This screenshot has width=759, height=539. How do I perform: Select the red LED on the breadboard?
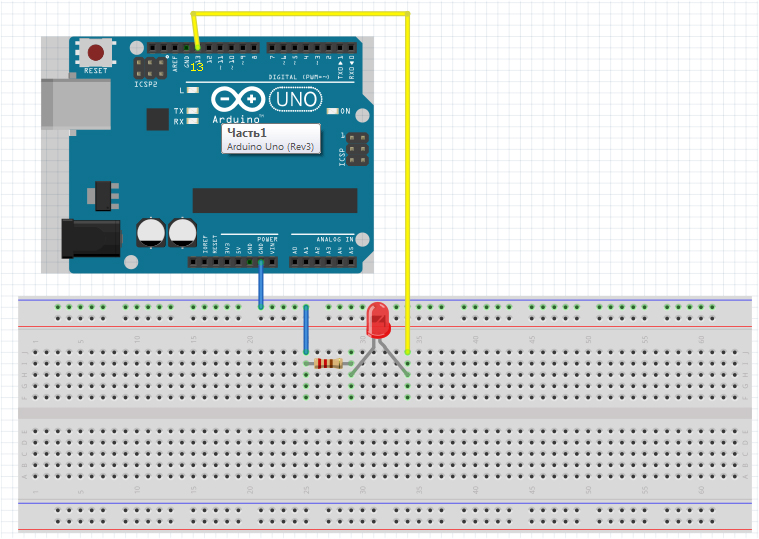click(x=378, y=320)
